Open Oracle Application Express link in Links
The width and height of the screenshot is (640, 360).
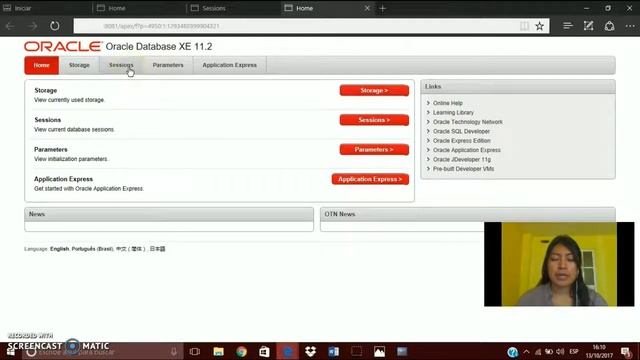(467, 150)
